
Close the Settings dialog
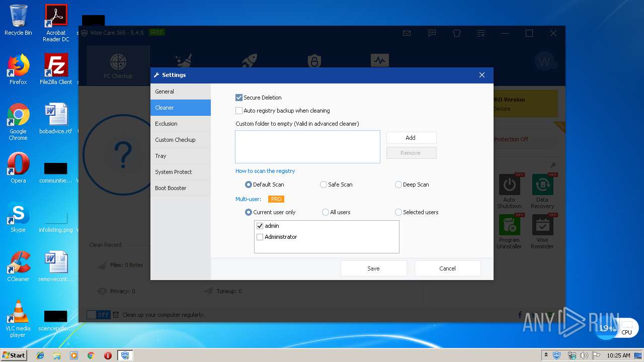pos(482,75)
